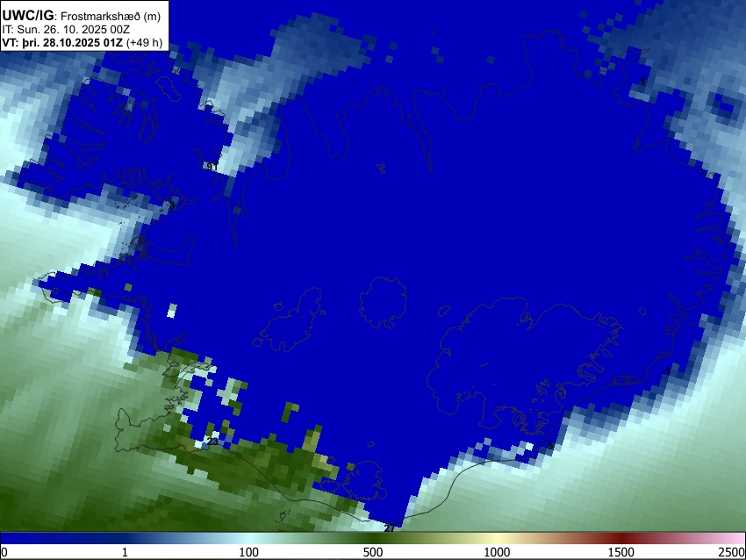Click the '0' label on the color scale
Image resolution: width=746 pixels, height=560 pixels.
[x=4, y=552]
